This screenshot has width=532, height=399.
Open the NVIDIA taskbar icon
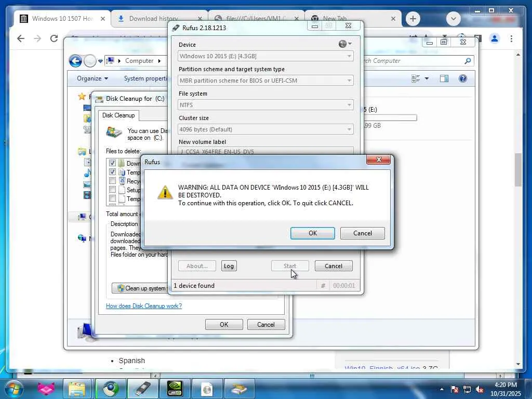coord(175,389)
